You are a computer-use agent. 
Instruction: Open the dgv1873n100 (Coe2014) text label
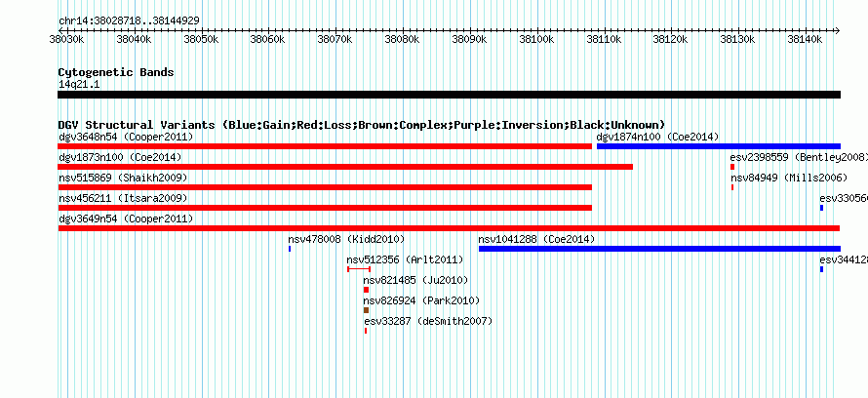(x=120, y=157)
